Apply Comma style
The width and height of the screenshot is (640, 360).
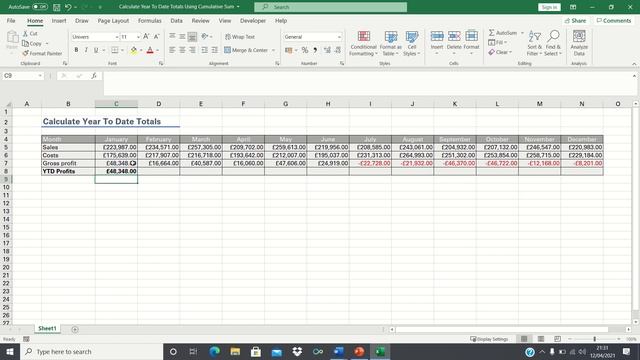coord(315,50)
